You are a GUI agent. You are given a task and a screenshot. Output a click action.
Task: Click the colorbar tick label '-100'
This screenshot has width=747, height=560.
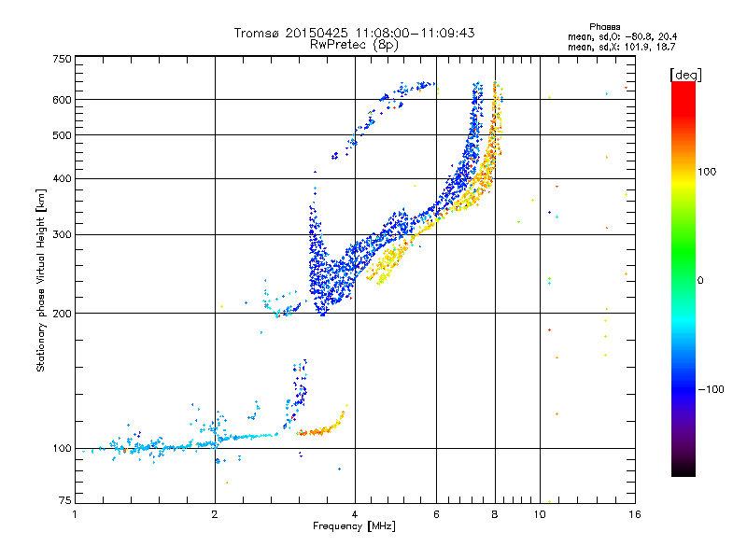(x=712, y=389)
